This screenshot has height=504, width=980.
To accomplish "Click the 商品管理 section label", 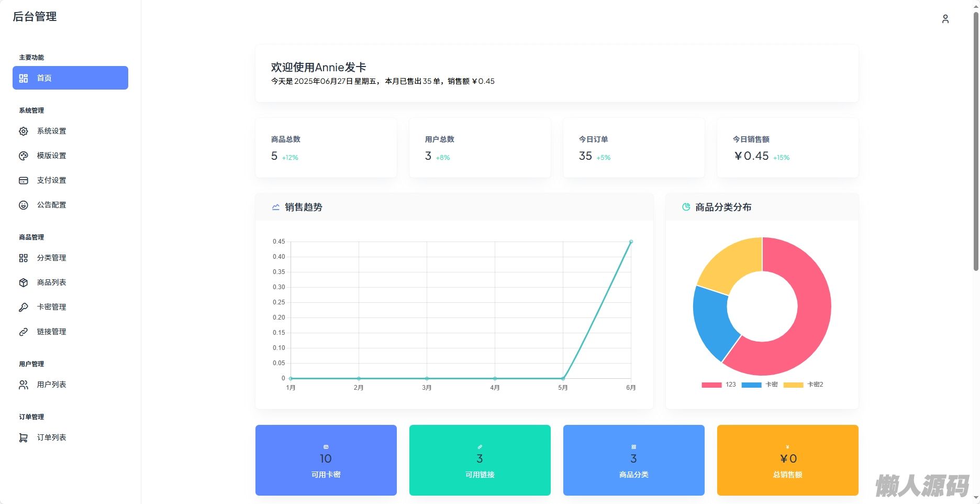I will tap(31, 237).
